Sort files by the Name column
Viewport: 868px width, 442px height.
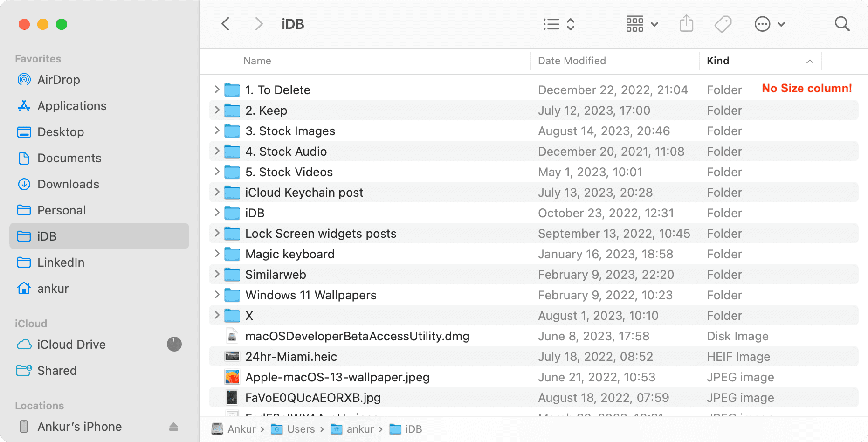click(257, 61)
